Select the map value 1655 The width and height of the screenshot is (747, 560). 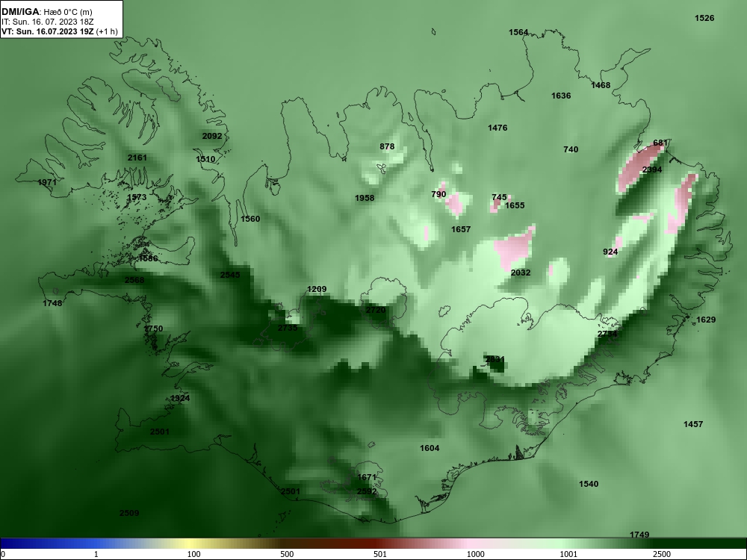pos(515,205)
